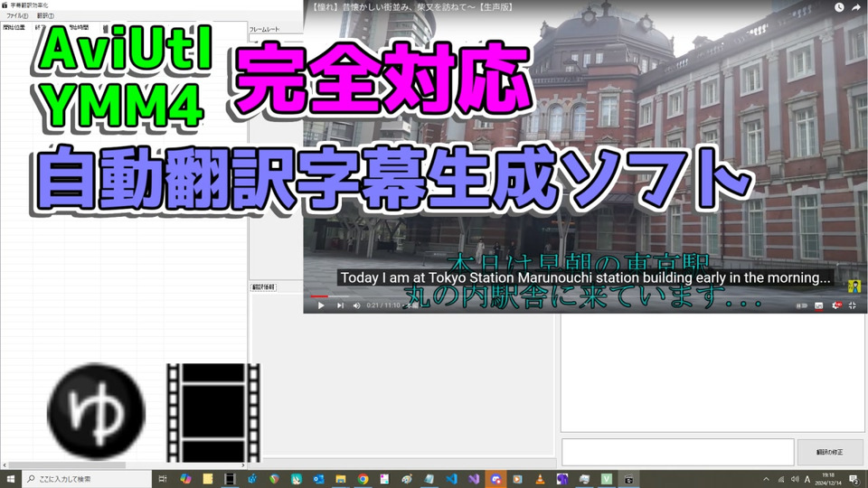868x488 pixels.
Task: Open Copilot icon in taskbar
Action: point(185,479)
